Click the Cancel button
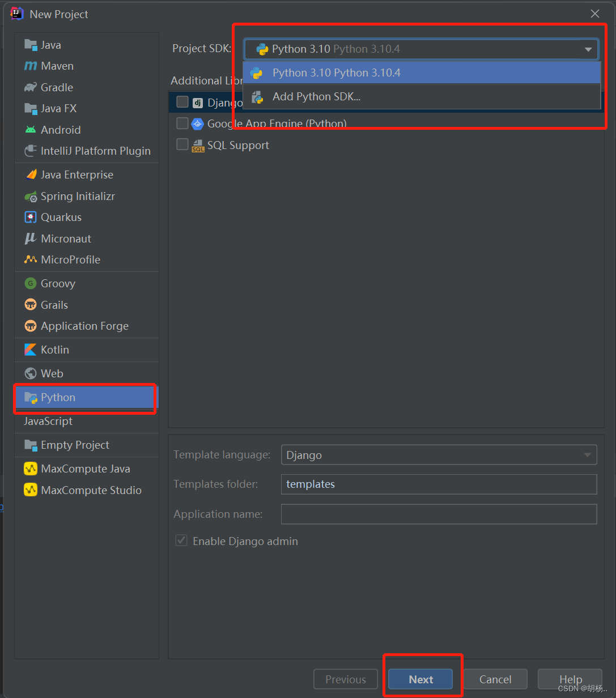 tap(495, 679)
